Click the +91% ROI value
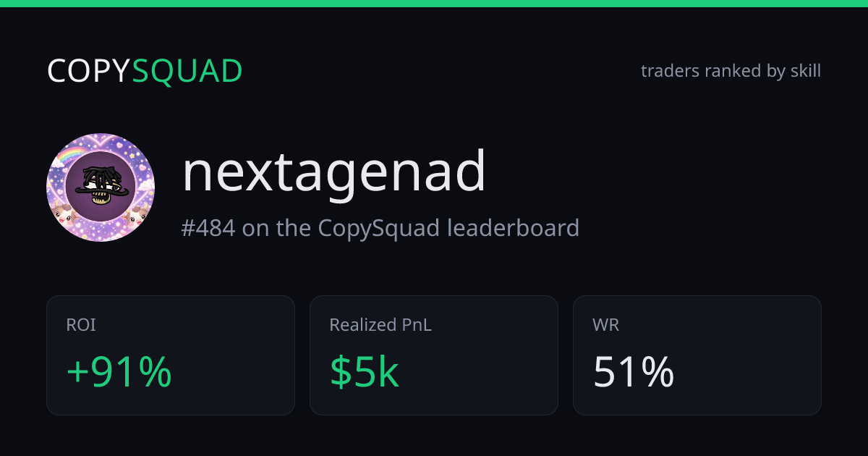Viewport: 868px width, 456px height. (x=119, y=372)
